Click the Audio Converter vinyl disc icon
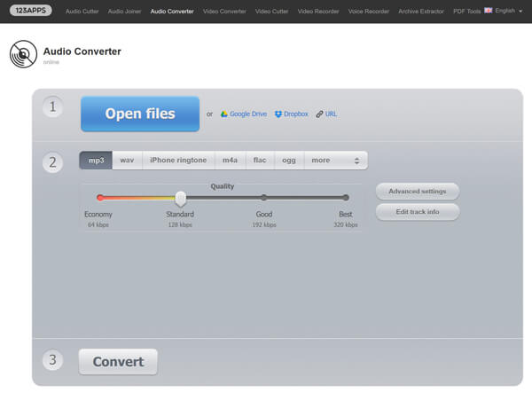The width and height of the screenshot is (532, 393). point(23,54)
